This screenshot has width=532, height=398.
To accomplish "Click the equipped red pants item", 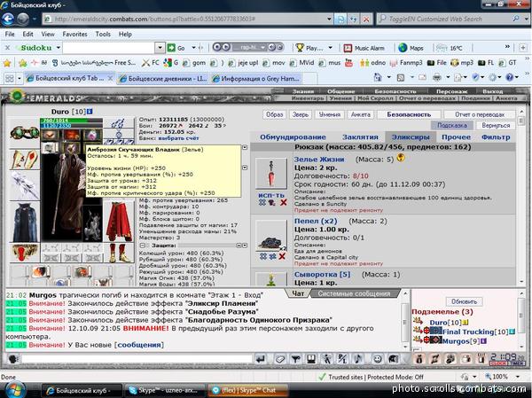I will pyautogui.click(x=119, y=221).
